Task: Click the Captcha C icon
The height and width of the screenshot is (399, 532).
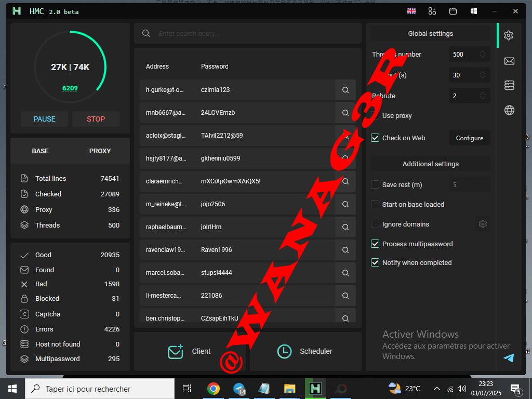Action: pos(24,314)
